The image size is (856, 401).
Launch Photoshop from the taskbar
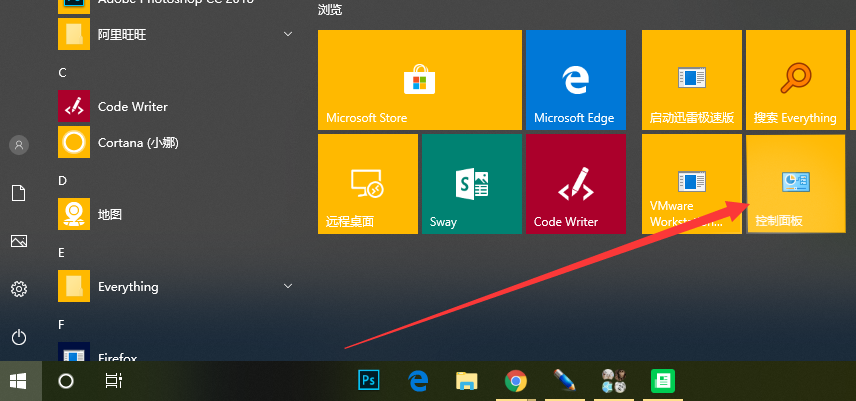coord(368,381)
